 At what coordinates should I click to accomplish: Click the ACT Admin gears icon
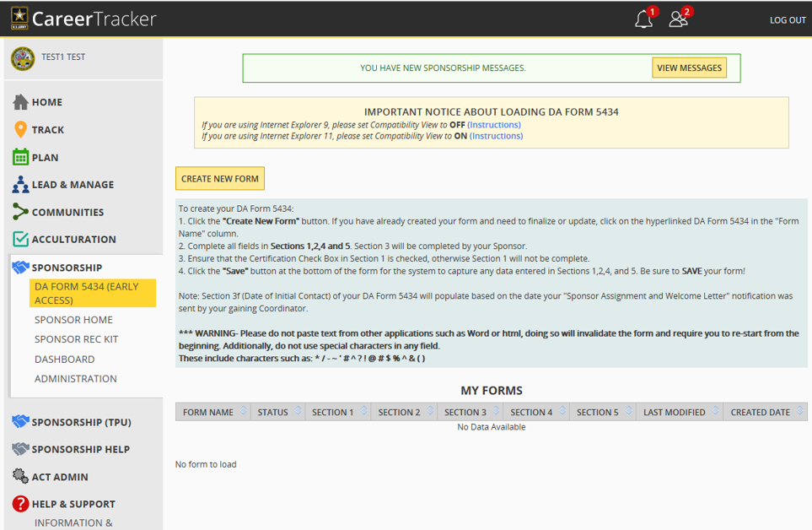[20, 476]
